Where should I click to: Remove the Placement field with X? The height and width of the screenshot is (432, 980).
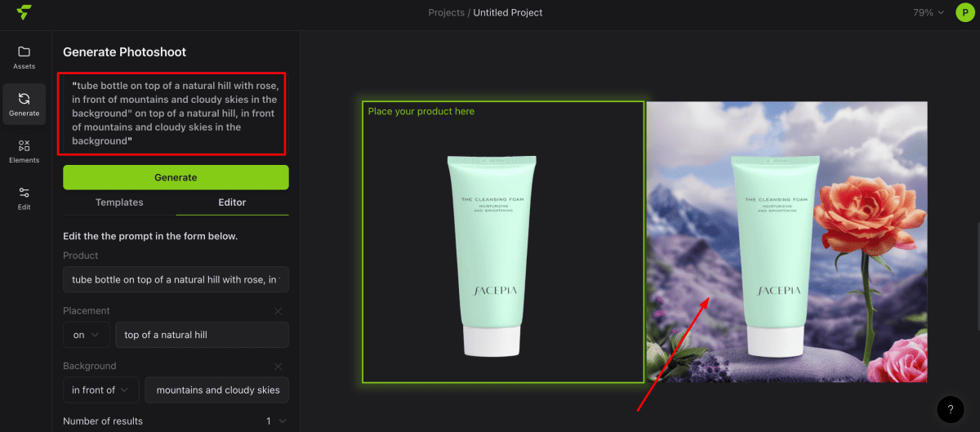coord(278,311)
